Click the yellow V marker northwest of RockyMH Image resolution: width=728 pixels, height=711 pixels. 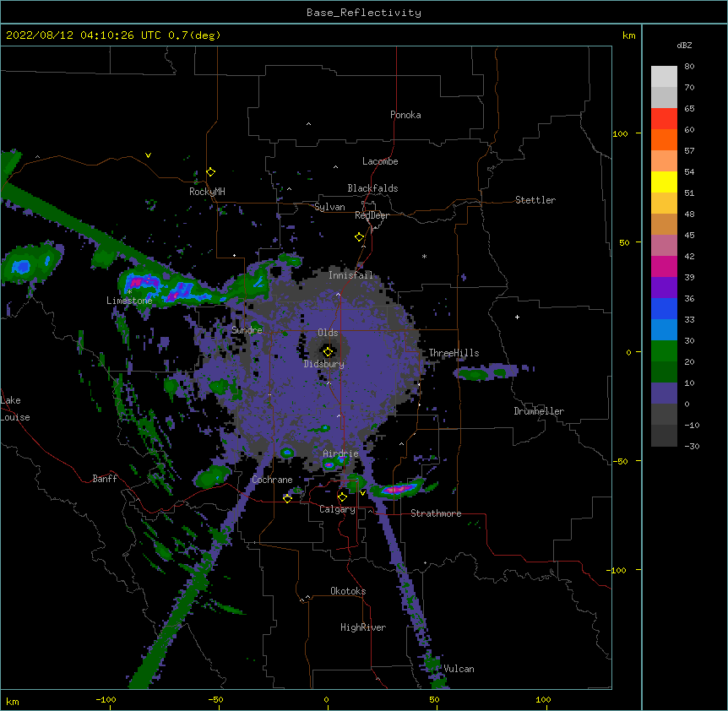pos(148,155)
